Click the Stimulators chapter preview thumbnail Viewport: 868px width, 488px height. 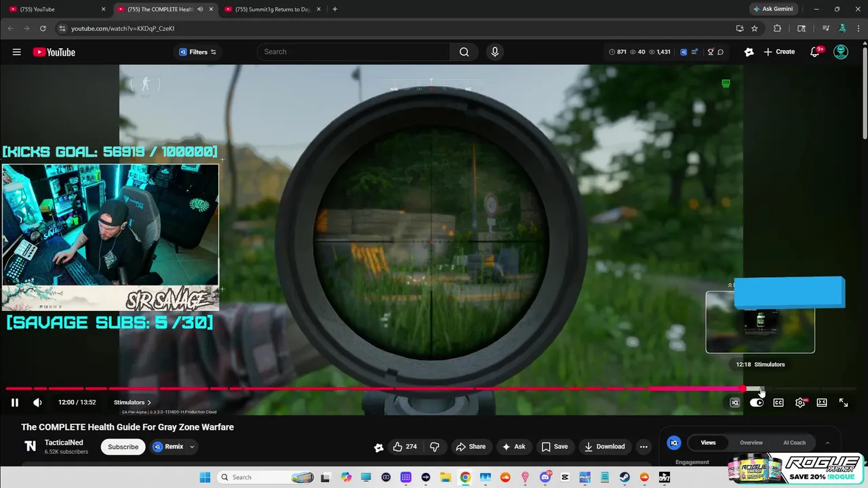pos(760,322)
